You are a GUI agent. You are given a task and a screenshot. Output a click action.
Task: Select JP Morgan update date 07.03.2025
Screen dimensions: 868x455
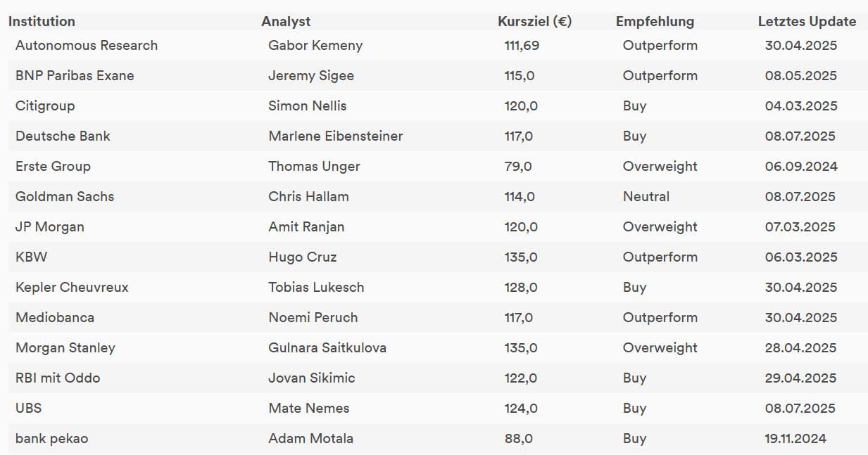[800, 226]
